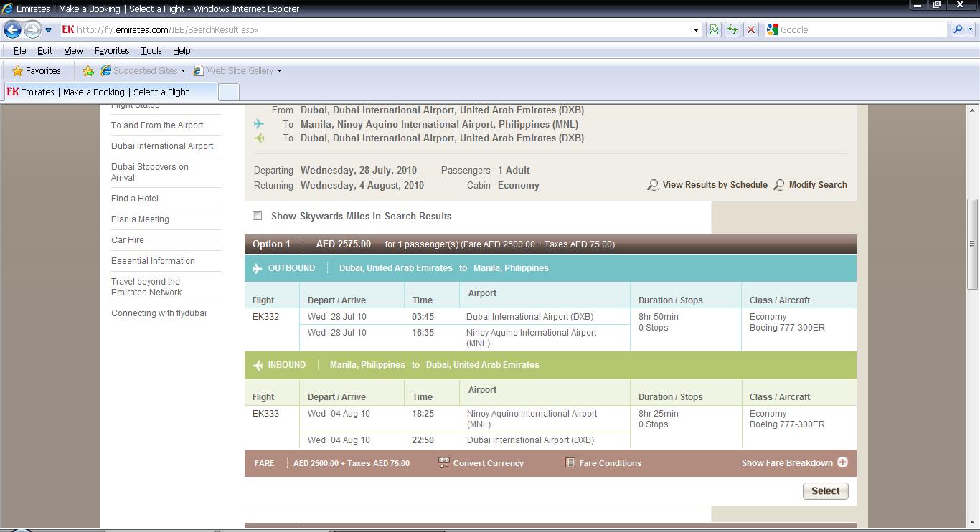Click the departure time 03:45
This screenshot has height=532, width=980.
pyautogui.click(x=423, y=317)
